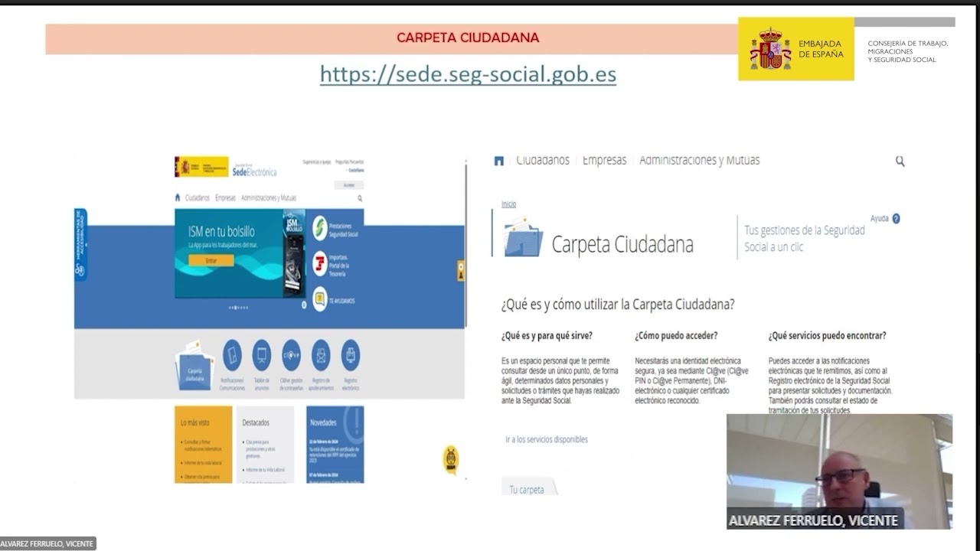The width and height of the screenshot is (980, 551).
Task: Click the Destacados grey card
Action: point(265,444)
